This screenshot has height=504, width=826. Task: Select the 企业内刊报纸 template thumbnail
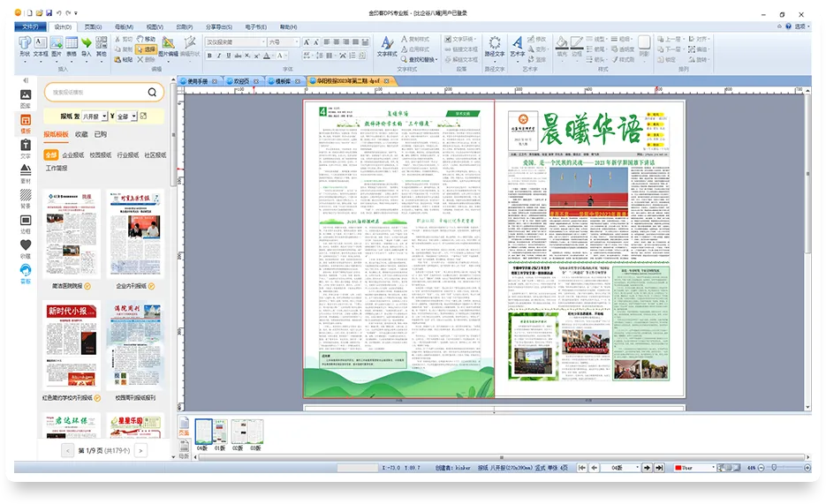pyautogui.click(x=134, y=233)
